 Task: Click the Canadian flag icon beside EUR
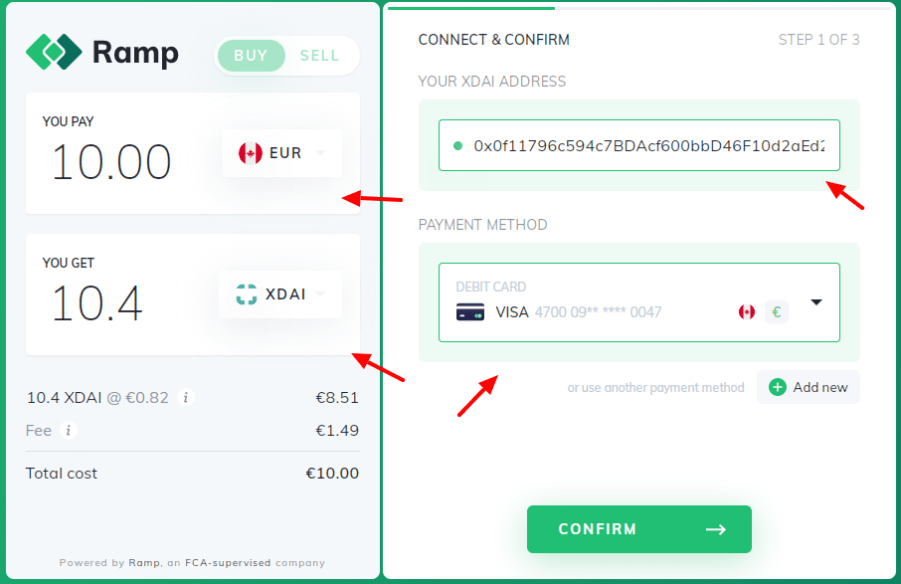[x=251, y=153]
